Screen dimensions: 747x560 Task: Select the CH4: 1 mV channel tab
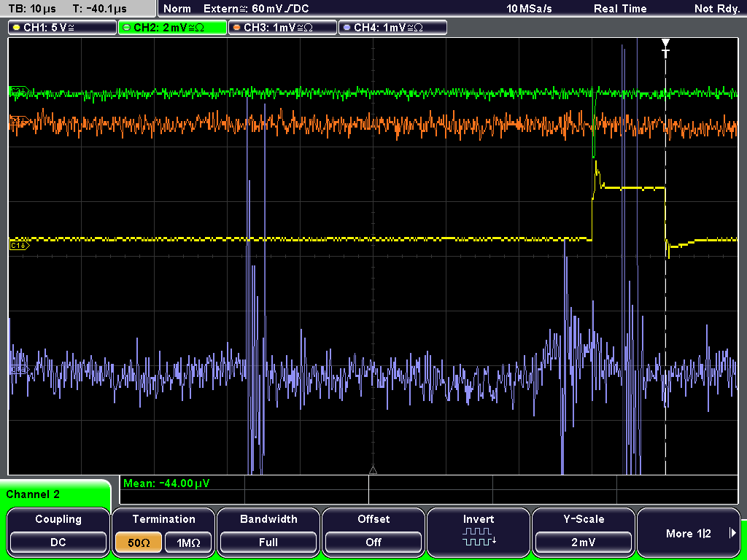392,28
